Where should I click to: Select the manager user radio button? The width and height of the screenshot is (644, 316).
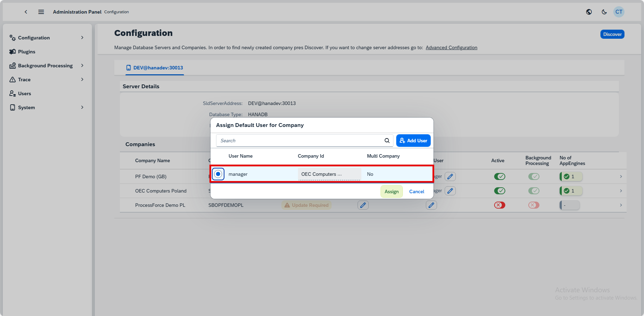218,174
